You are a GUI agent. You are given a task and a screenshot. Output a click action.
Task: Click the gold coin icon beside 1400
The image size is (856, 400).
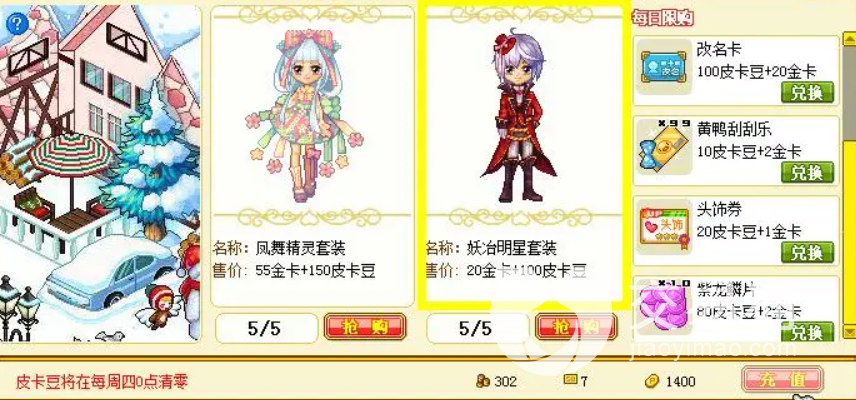point(652,381)
